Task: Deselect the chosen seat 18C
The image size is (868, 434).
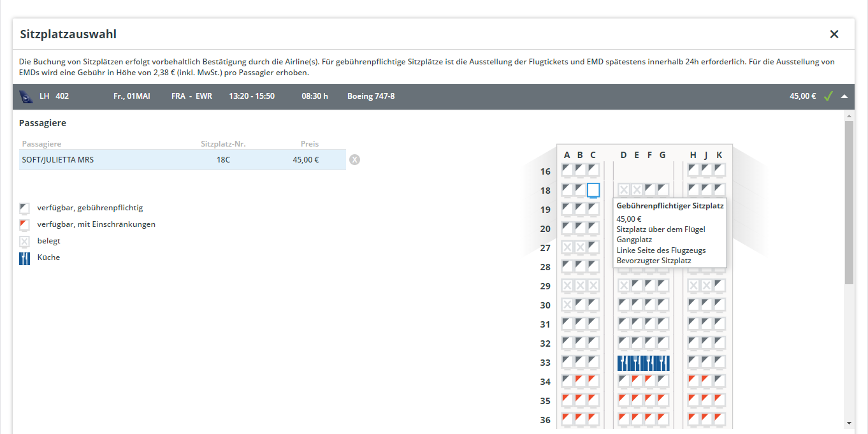Action: point(593,190)
